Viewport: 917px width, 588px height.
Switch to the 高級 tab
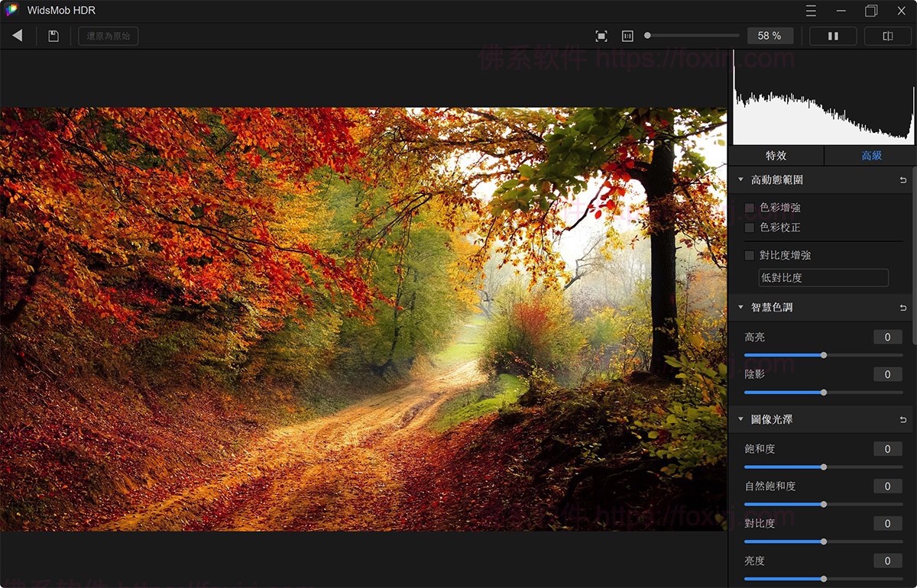(870, 156)
